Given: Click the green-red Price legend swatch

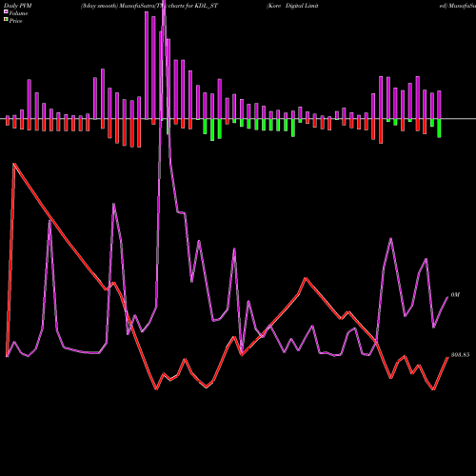Looking at the screenshot, I should click(6, 19).
